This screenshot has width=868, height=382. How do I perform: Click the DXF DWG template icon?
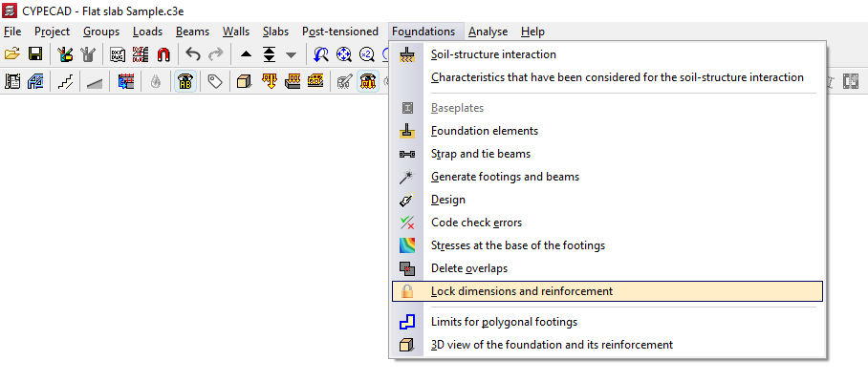coord(119,54)
